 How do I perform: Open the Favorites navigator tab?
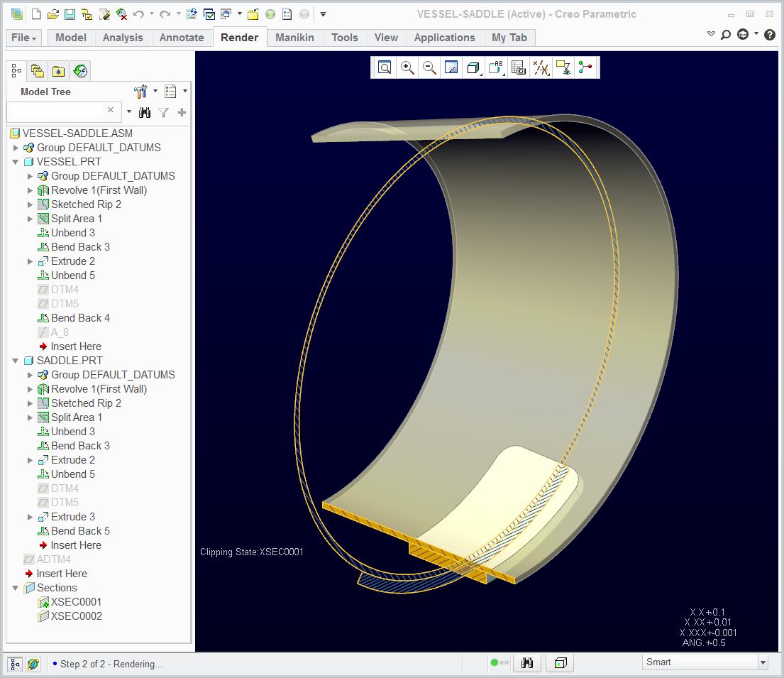tap(58, 71)
